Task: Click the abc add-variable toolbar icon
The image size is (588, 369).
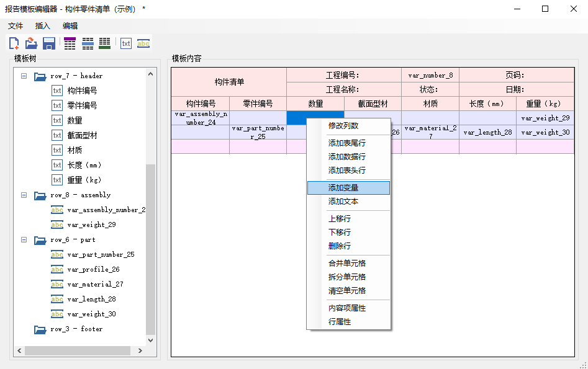Action: tap(143, 43)
